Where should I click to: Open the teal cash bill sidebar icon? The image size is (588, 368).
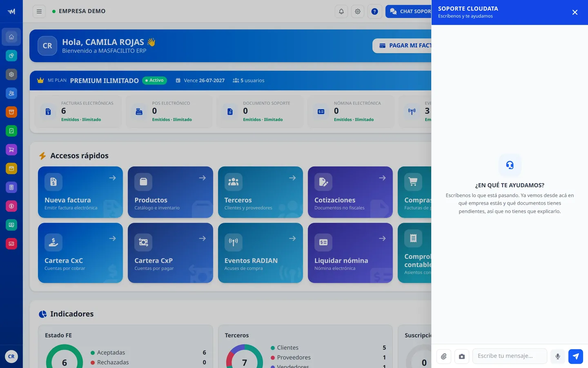pos(11,225)
